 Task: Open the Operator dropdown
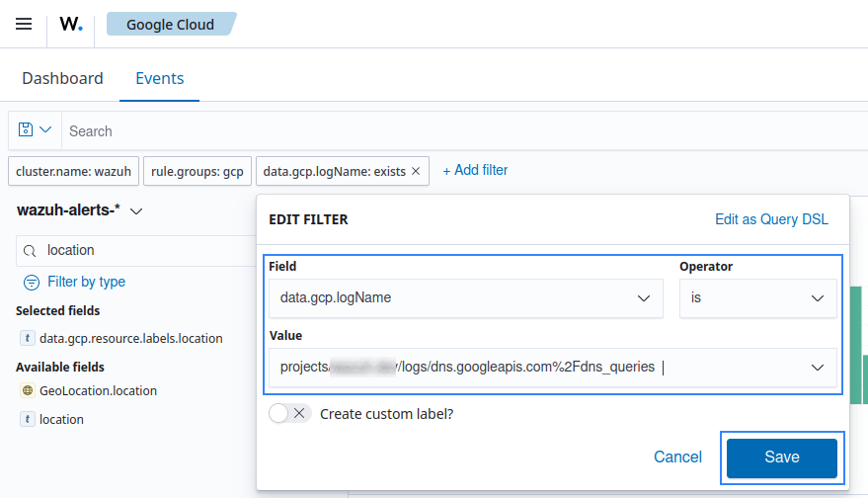(x=817, y=297)
